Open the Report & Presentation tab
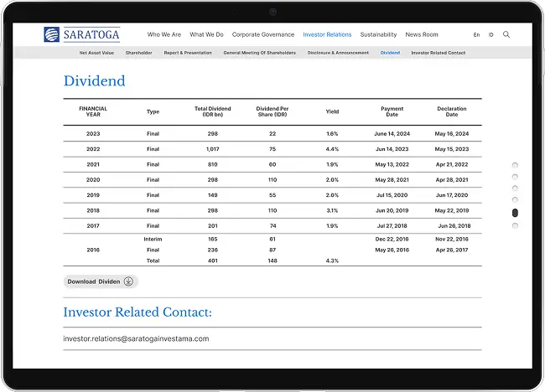 point(188,53)
